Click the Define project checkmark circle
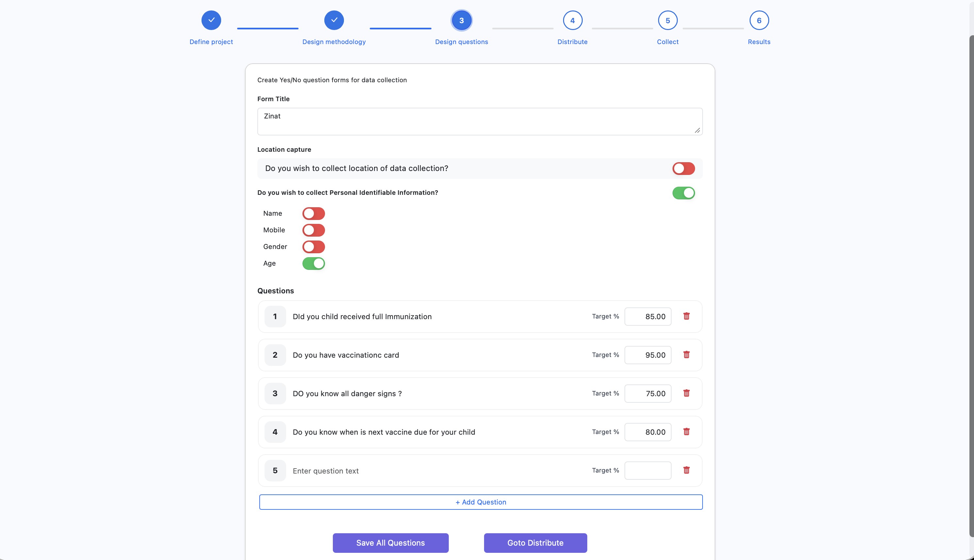 pyautogui.click(x=211, y=20)
